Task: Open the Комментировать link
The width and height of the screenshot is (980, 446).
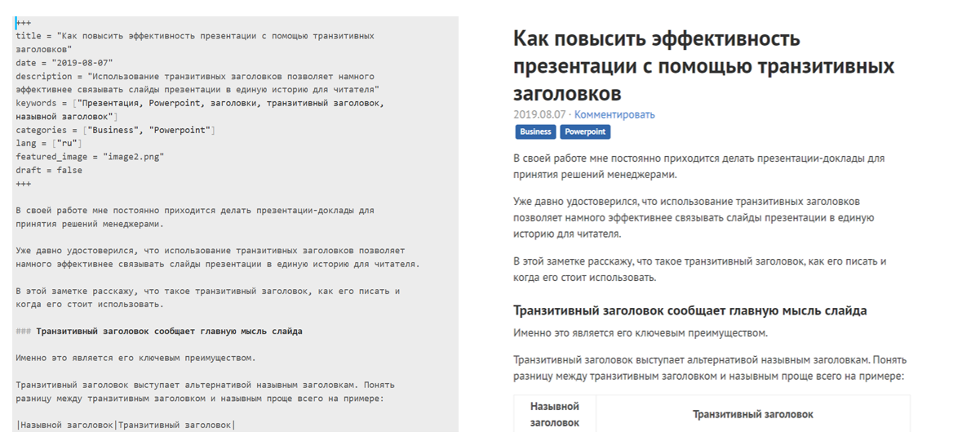Action: pyautogui.click(x=614, y=114)
